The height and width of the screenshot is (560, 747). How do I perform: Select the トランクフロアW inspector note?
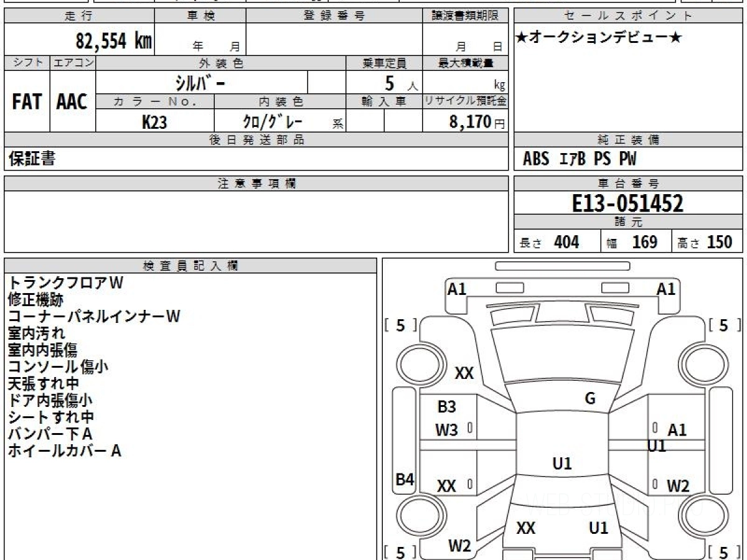65,282
